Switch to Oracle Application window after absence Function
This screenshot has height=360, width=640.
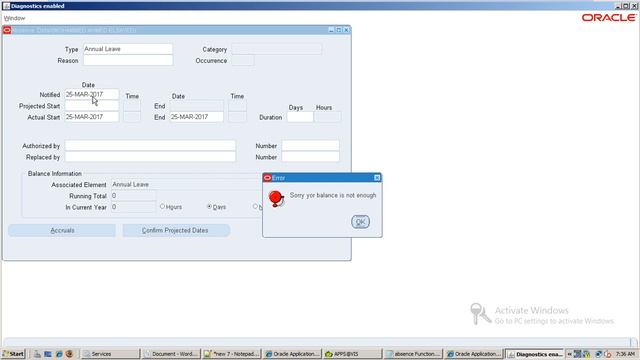click(473, 354)
